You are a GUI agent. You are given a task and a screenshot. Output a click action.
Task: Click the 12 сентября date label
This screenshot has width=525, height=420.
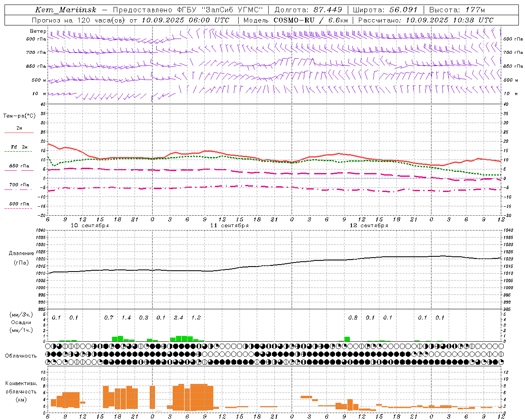tap(369, 226)
